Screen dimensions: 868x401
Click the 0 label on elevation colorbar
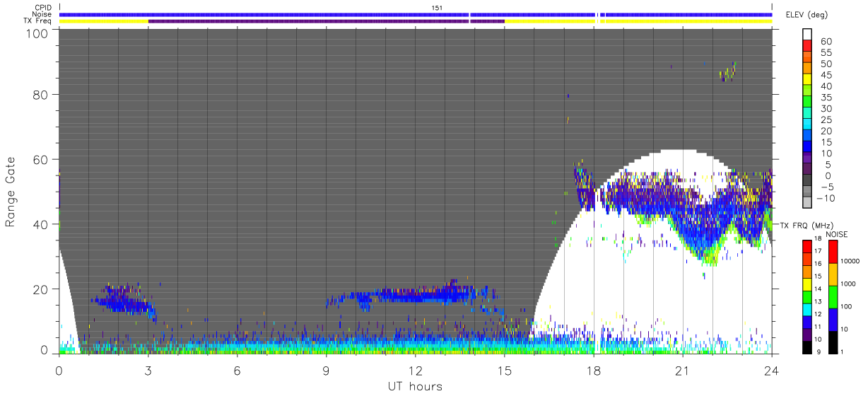click(829, 175)
